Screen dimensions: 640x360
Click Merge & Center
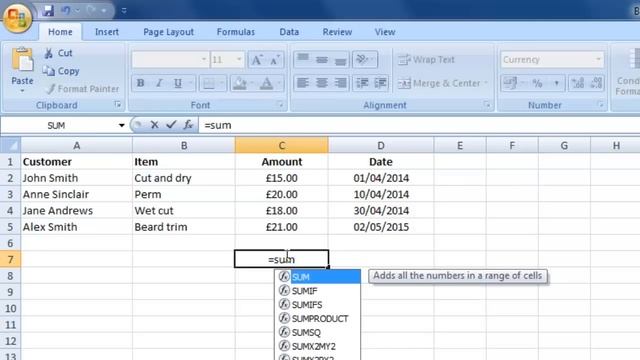[x=439, y=83]
